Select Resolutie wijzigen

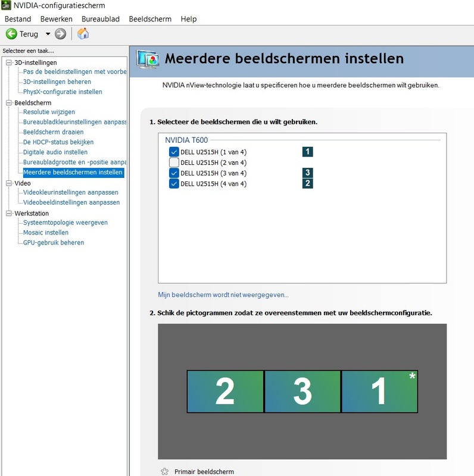click(x=49, y=112)
